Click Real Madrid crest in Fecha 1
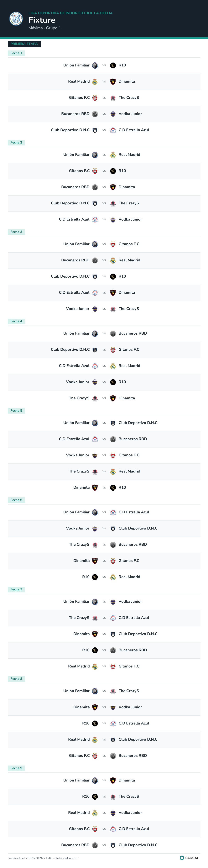Image resolution: width=208 pixels, height=868 pixels. pos(95,81)
